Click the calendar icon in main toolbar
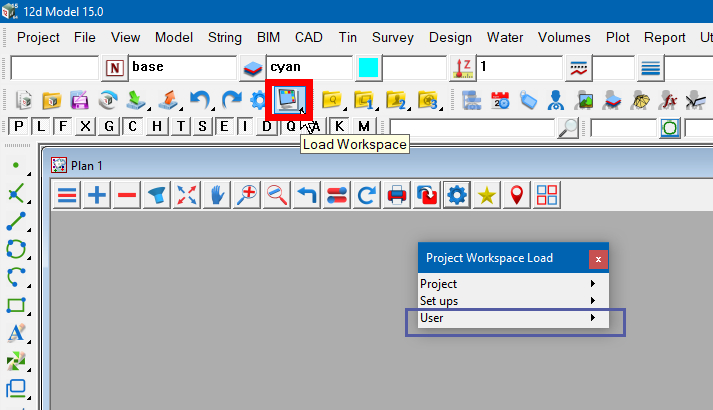 pos(500,100)
